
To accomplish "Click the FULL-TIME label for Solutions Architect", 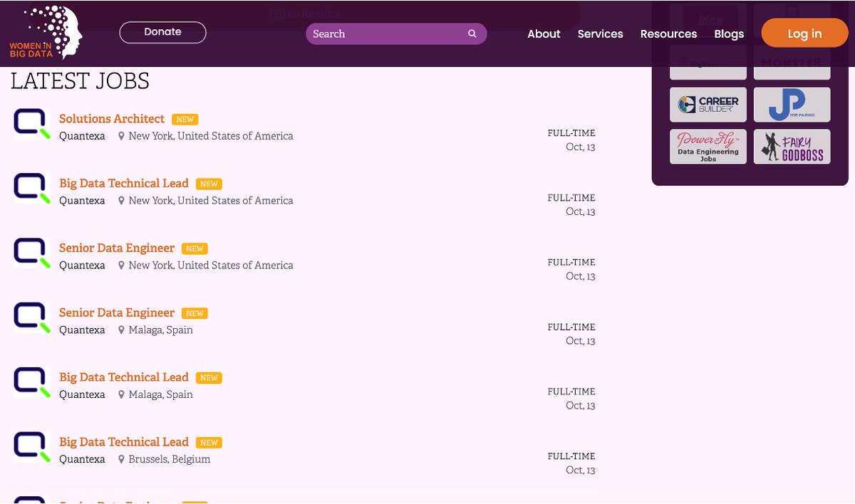I will 571,133.
